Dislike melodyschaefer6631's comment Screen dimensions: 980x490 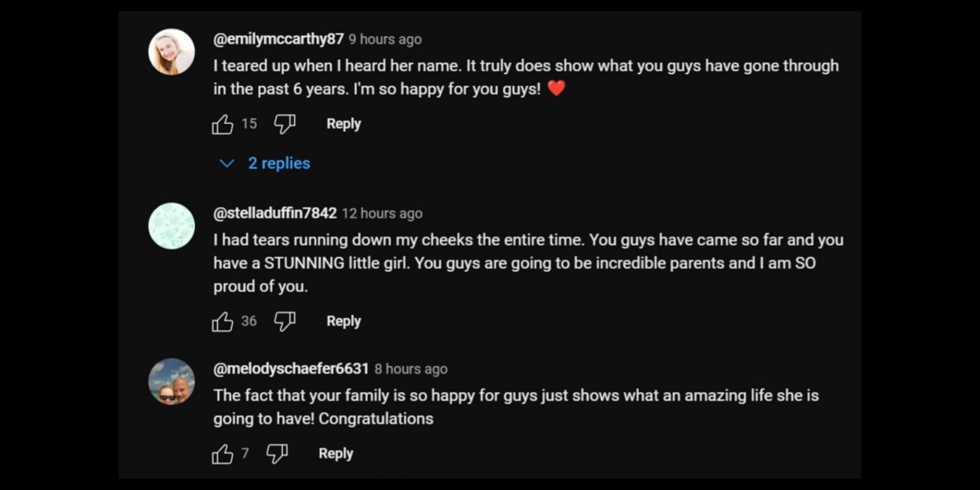pos(277,453)
